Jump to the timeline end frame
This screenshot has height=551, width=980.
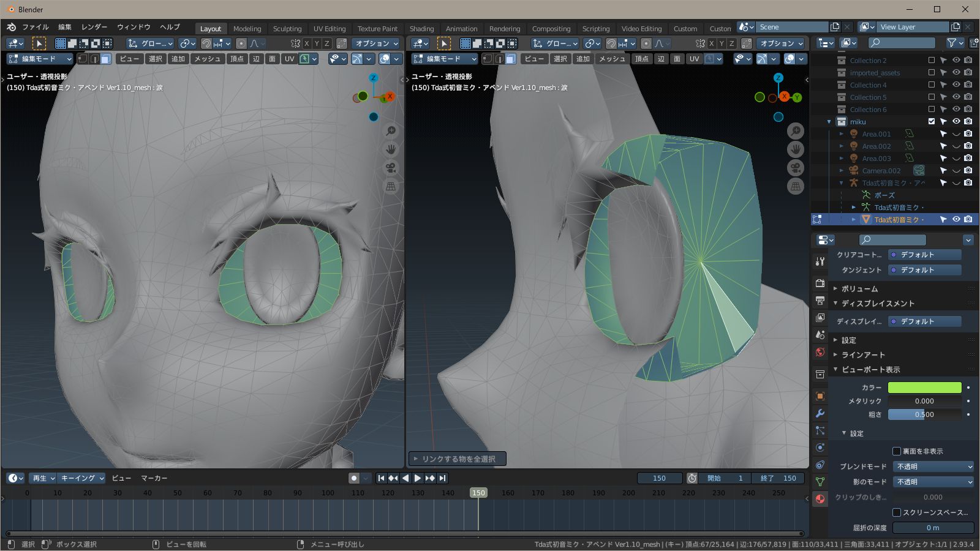[x=442, y=478]
